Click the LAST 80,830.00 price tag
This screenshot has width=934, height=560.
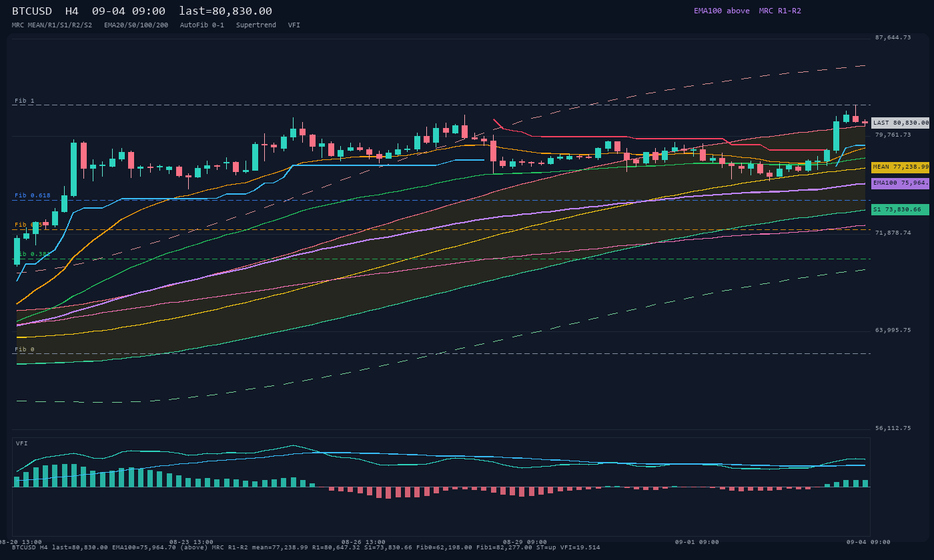coord(901,123)
